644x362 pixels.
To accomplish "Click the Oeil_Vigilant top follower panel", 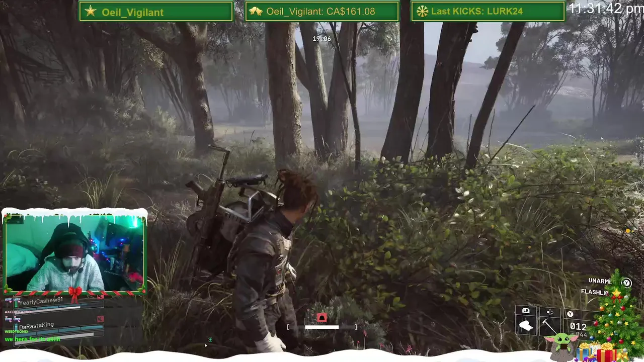I will [156, 11].
